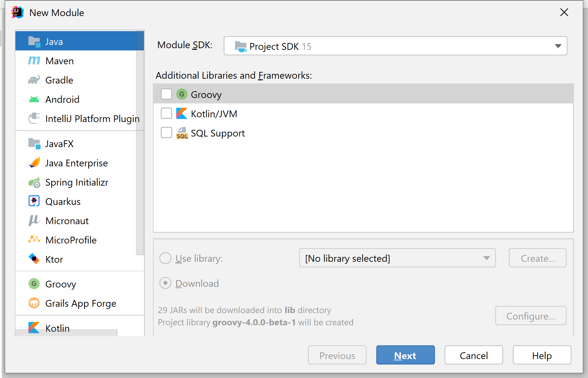This screenshot has width=588, height=378.
Task: Click 'groovy-4.0.0-beta-1' library text
Action: pos(254,322)
